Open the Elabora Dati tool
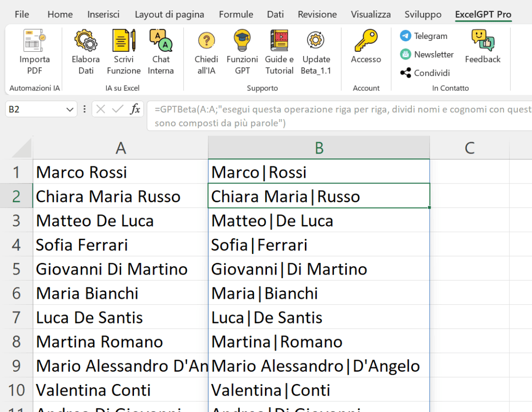The image size is (532, 412). tap(86, 41)
